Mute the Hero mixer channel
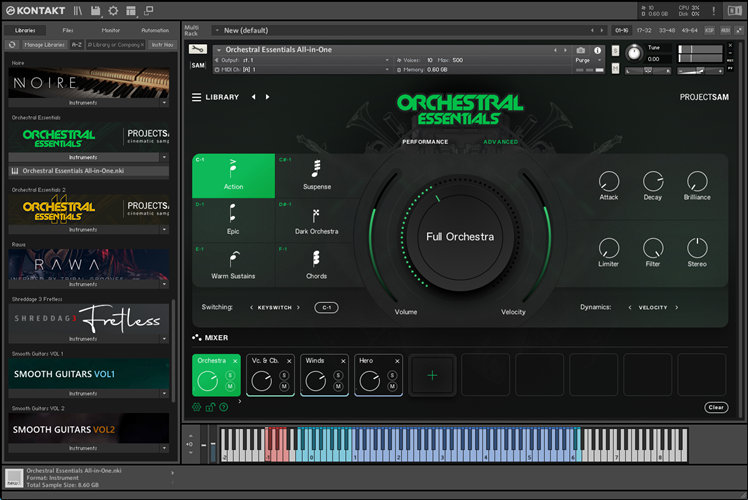The image size is (748, 500). (393, 386)
